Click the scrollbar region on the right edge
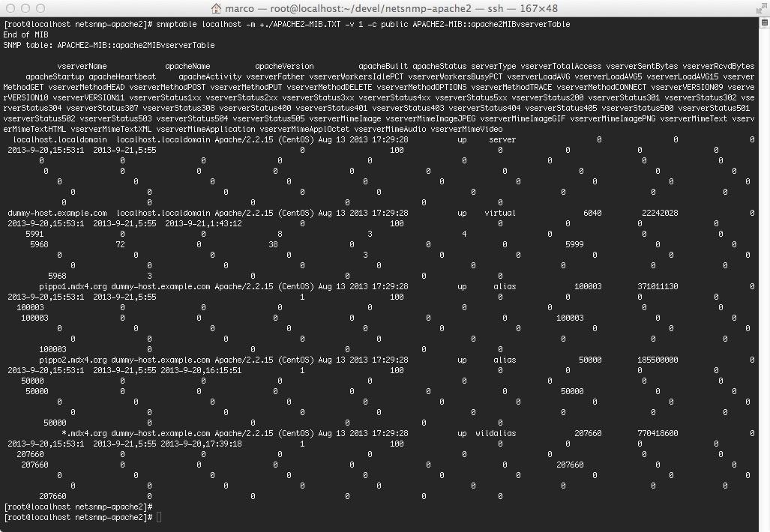This screenshot has width=770, height=532. (766, 262)
